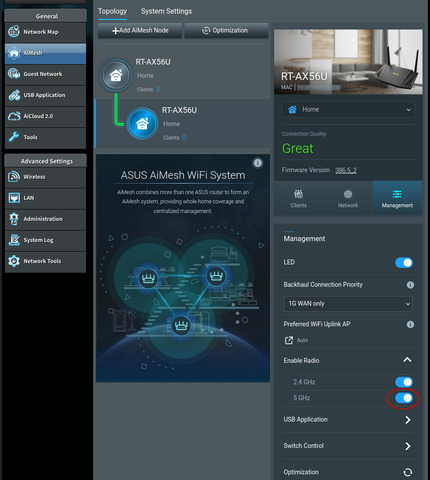The height and width of the screenshot is (480, 430).
Task: Open Network Map from the sidebar
Action: [x=45, y=32]
